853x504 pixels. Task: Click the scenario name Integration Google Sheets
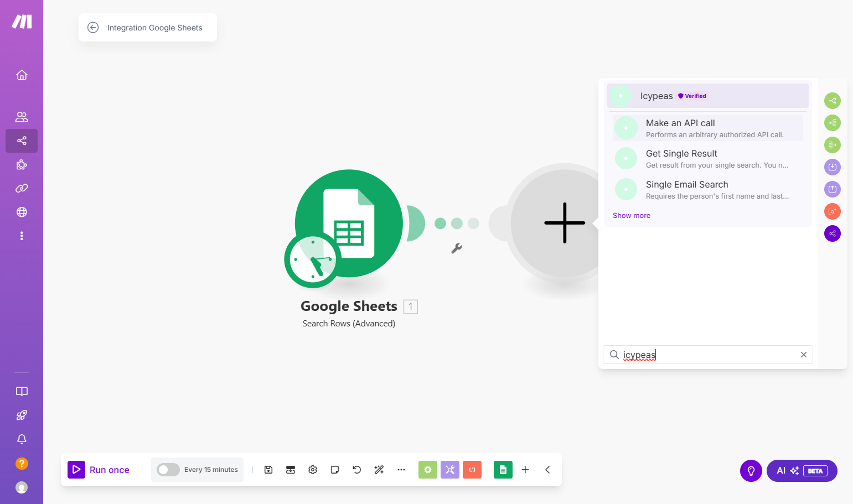tap(154, 28)
